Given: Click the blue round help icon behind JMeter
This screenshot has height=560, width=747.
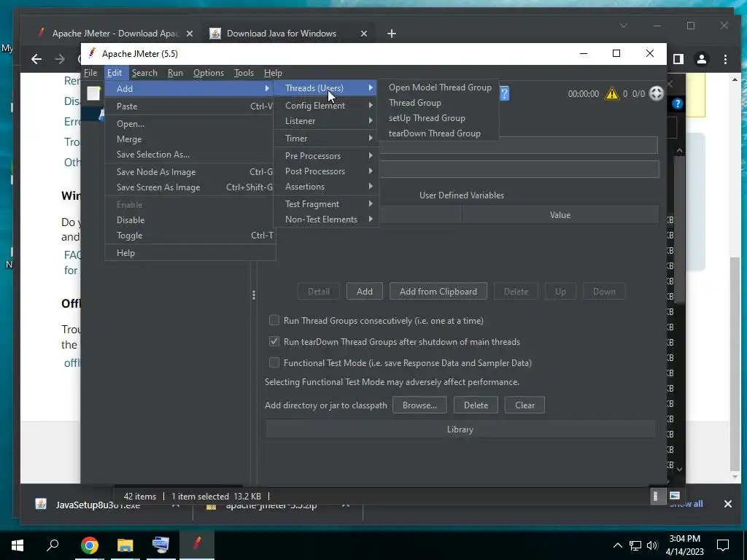Looking at the screenshot, I should 677,104.
